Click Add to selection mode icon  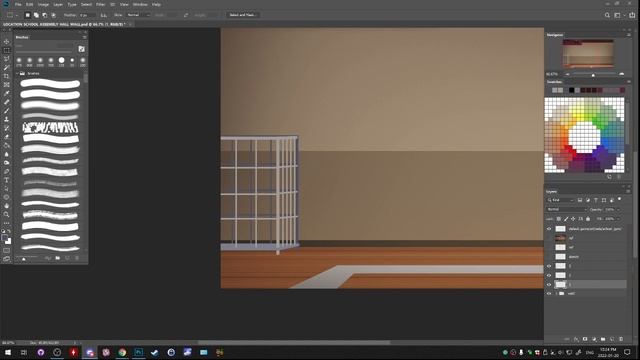click(x=36, y=15)
